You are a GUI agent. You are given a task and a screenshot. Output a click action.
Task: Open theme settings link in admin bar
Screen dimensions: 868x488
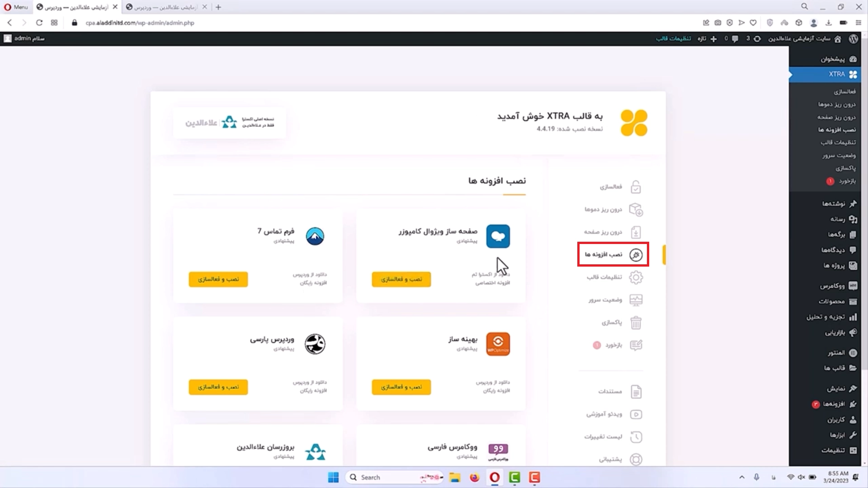(x=674, y=39)
